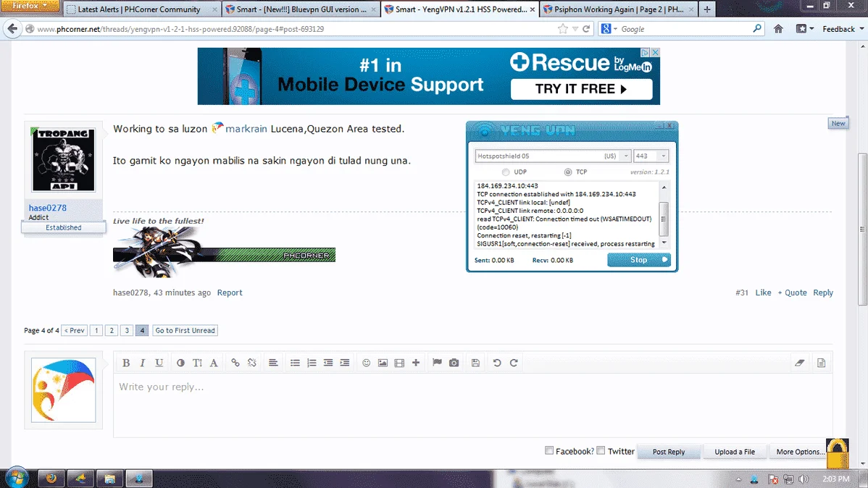Enable the Facebook share checkbox
This screenshot has height=488, width=868.
point(549,450)
